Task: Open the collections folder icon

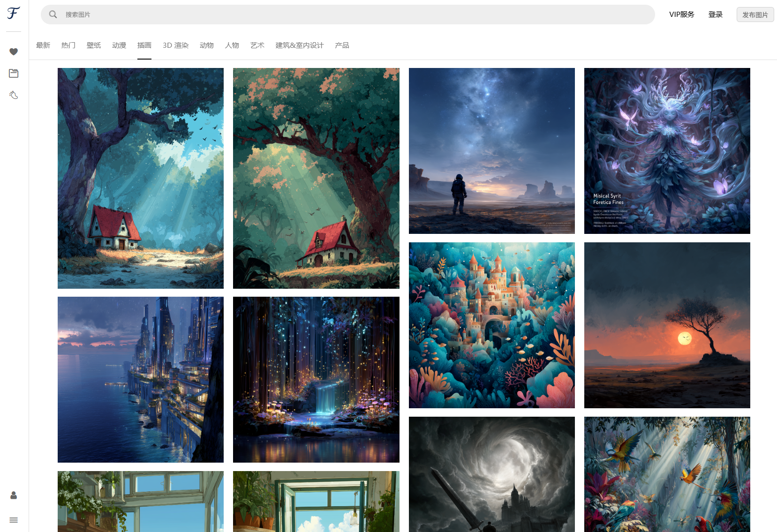Action: tap(14, 73)
